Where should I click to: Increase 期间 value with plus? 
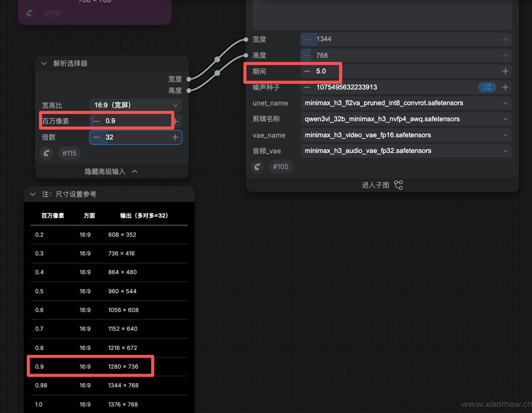tap(505, 71)
